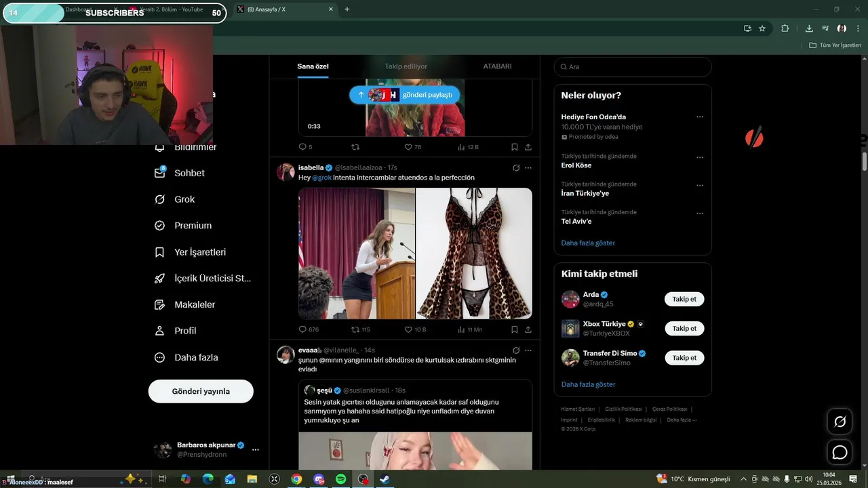This screenshot has height=488, width=868.
Task: Open more options on isabella's post
Action: coord(528,167)
